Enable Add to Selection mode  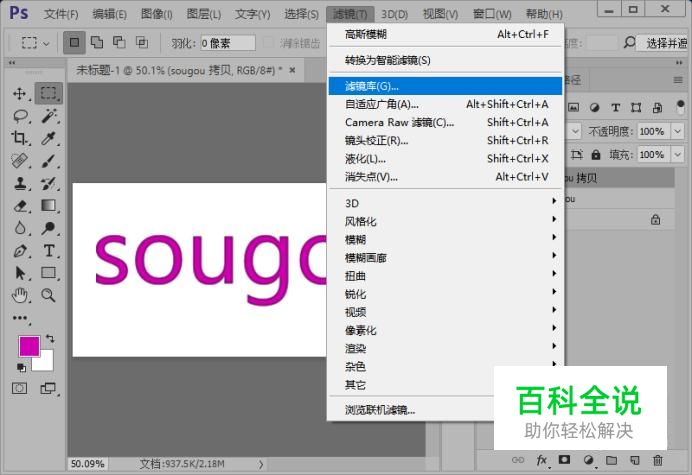click(x=97, y=42)
